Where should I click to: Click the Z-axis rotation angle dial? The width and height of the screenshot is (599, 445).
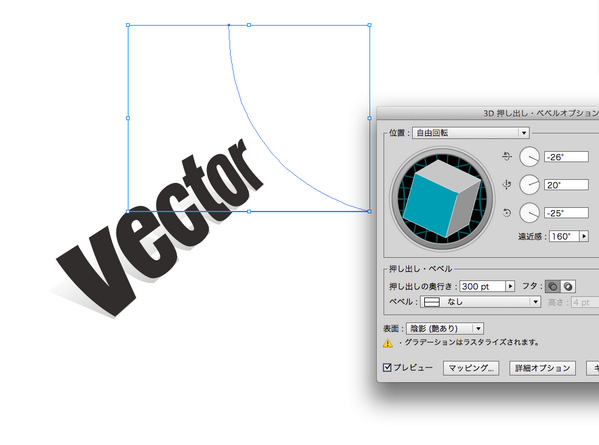(x=529, y=213)
